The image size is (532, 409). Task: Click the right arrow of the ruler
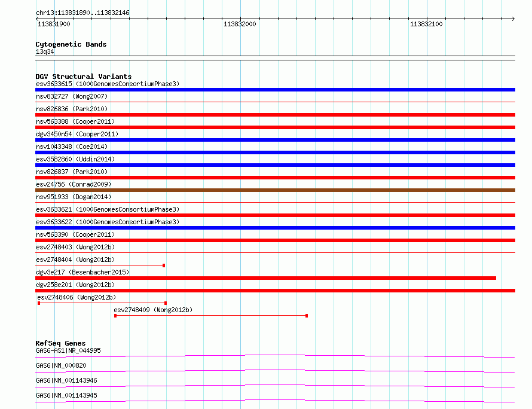pyautogui.click(x=513, y=19)
